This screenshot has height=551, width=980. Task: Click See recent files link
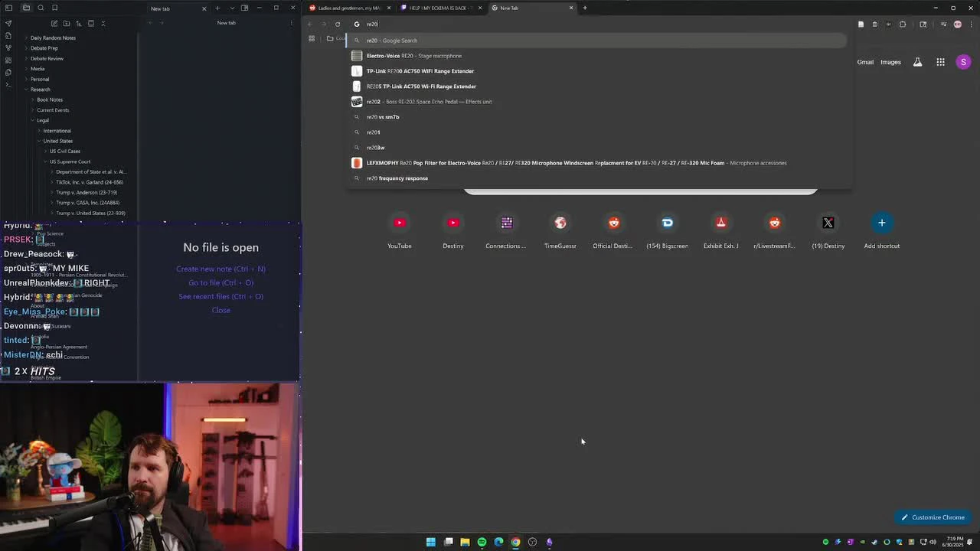220,296
